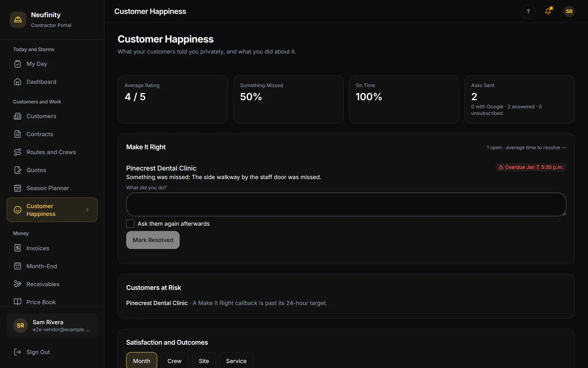588x368 pixels.
Task: Click the Mark Resolved button
Action: 153,240
